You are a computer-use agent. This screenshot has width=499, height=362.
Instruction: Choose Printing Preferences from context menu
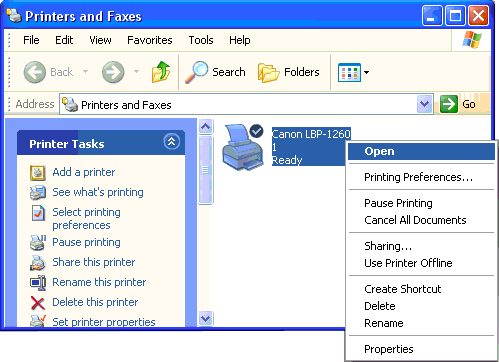(x=421, y=177)
